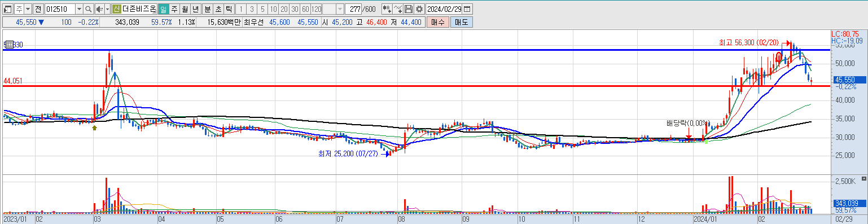Click the open price 45,200
The height and width of the screenshot is (224, 868).
342,22
